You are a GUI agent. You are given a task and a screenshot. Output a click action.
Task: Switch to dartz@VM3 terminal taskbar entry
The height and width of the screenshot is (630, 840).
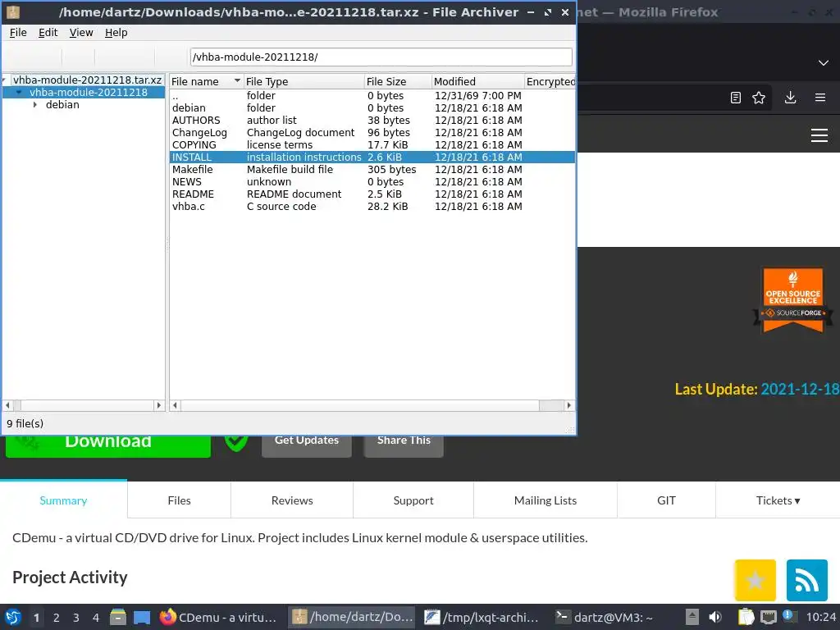pyautogui.click(x=605, y=617)
